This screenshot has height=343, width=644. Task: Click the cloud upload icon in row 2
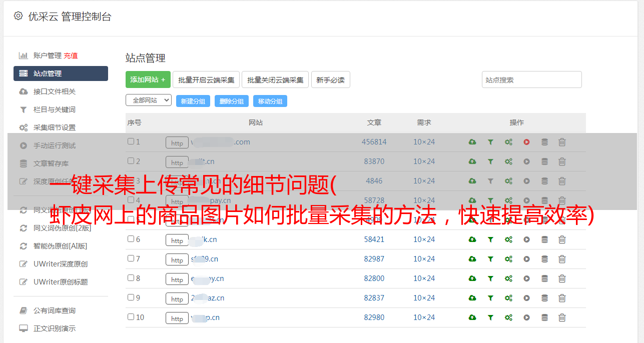point(472,161)
